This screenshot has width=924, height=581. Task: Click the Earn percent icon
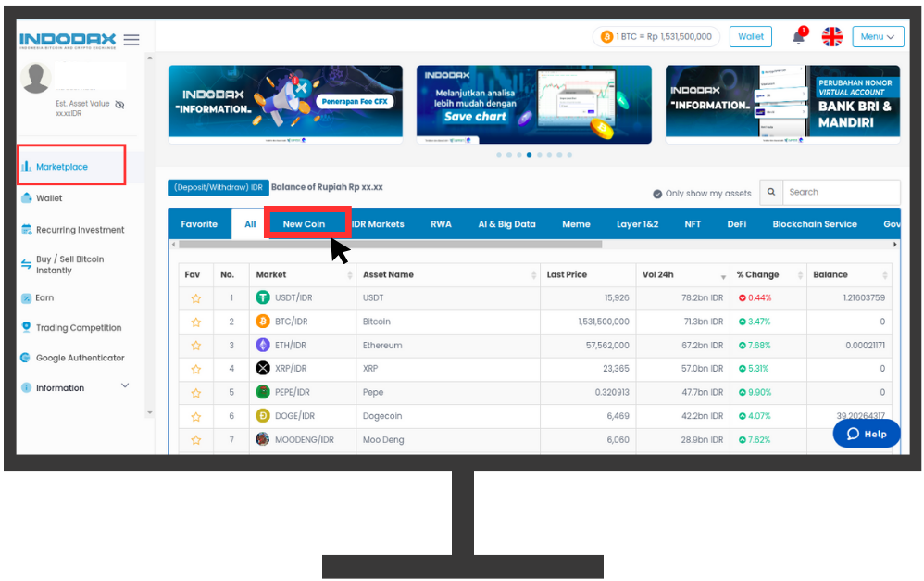pyautogui.click(x=27, y=298)
